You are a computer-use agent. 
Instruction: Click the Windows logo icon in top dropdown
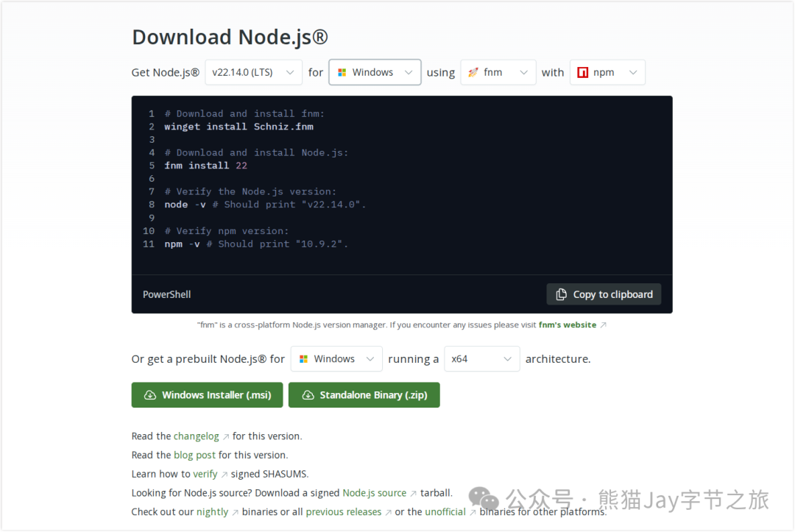click(x=342, y=72)
